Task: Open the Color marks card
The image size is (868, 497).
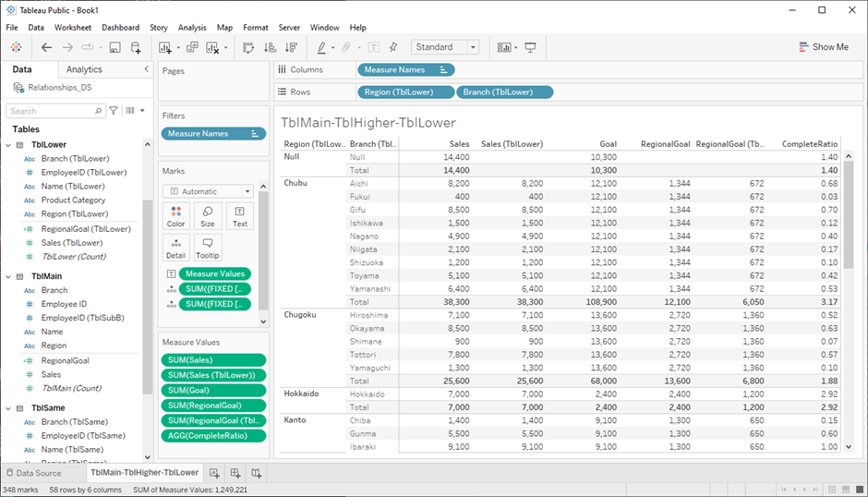Action: pyautogui.click(x=176, y=216)
